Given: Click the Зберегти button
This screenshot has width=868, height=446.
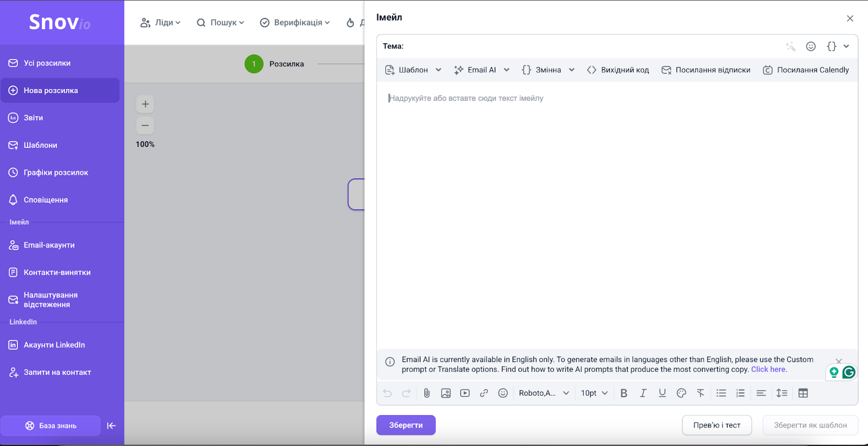Looking at the screenshot, I should coord(406,425).
